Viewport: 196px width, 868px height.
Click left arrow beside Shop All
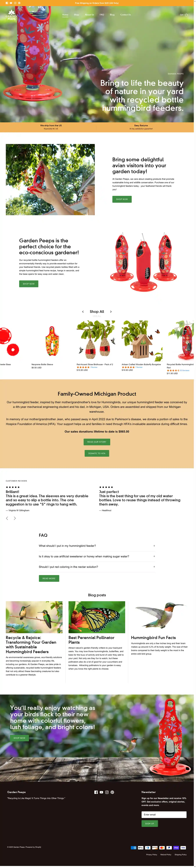pyautogui.click(x=83, y=312)
